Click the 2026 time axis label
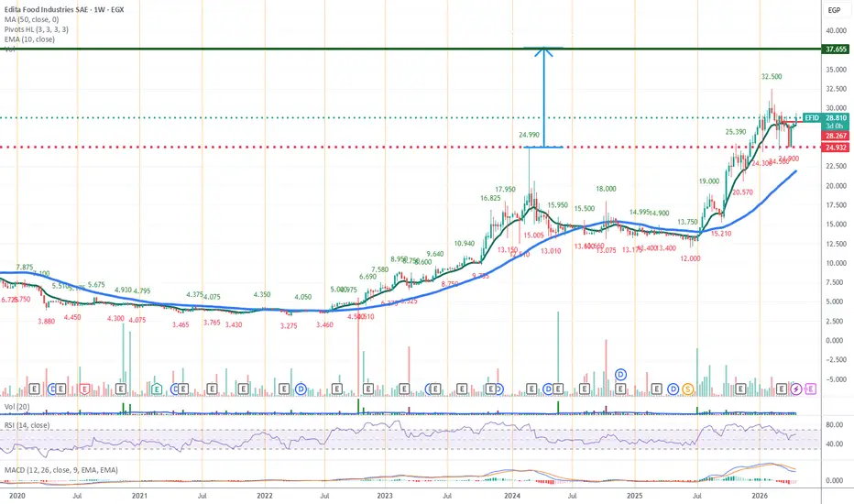Viewport: 854px width, 504px height. pyautogui.click(x=760, y=495)
